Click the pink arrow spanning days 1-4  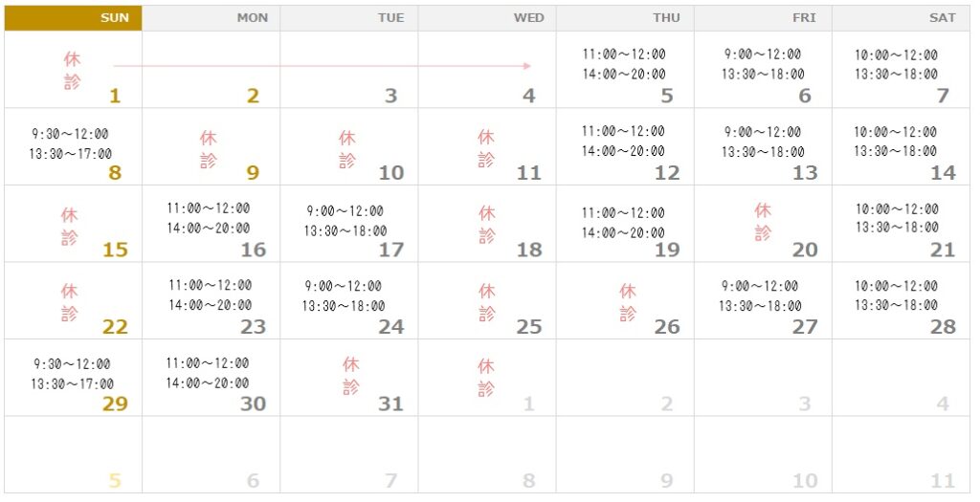point(322,65)
